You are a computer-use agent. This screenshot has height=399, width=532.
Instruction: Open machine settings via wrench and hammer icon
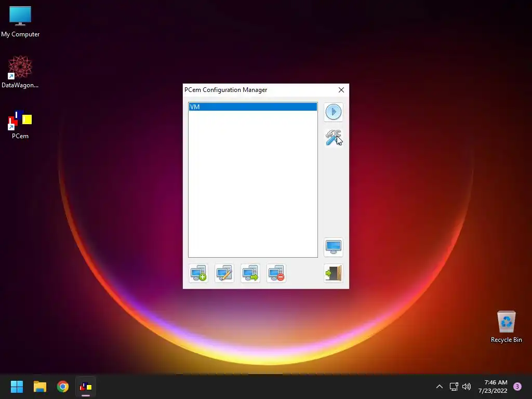coord(333,138)
